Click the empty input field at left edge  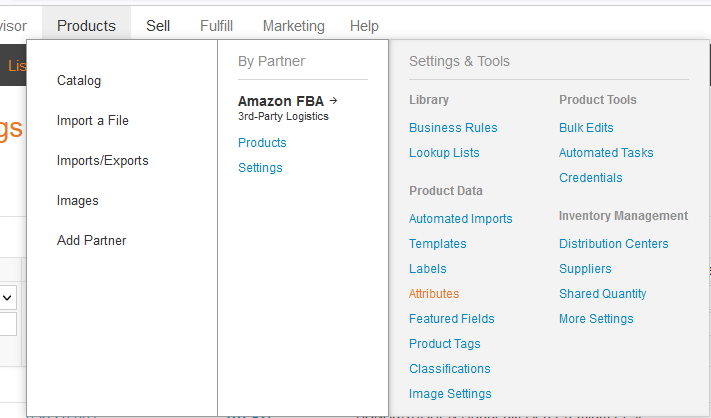pyautogui.click(x=8, y=324)
